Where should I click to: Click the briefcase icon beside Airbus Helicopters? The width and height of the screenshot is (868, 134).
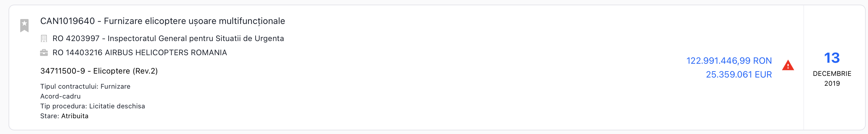coord(44,53)
